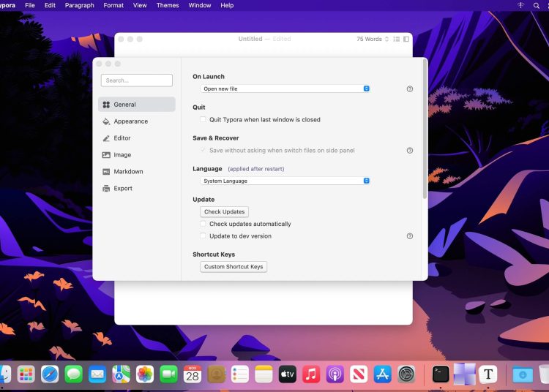
Task: Toggle Update to dev version checkbox
Action: pos(203,236)
